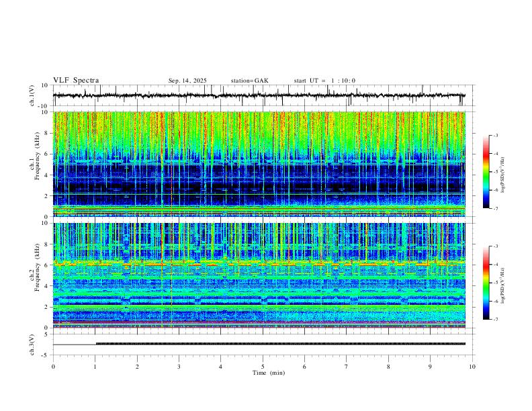Click lower color bar's log(PSD) unit label
The height and width of the screenshot is (411, 532).
[x=503, y=285]
